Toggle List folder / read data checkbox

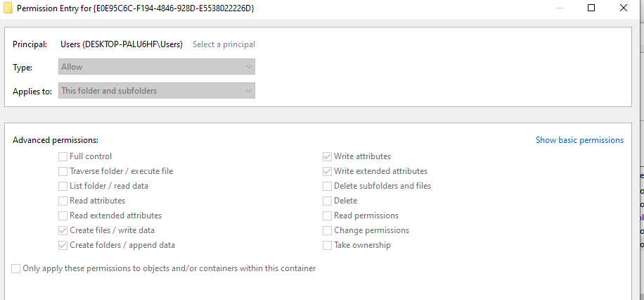point(63,186)
